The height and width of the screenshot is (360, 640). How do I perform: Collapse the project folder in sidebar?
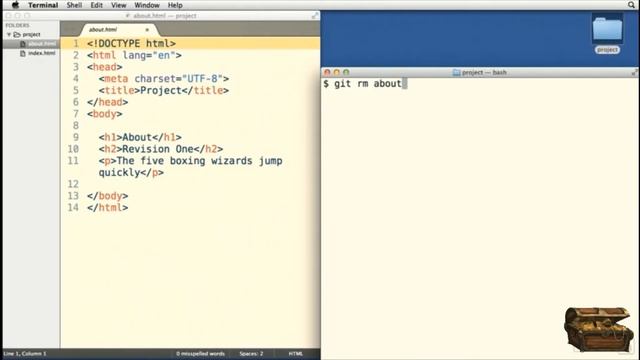pyautogui.click(x=9, y=35)
